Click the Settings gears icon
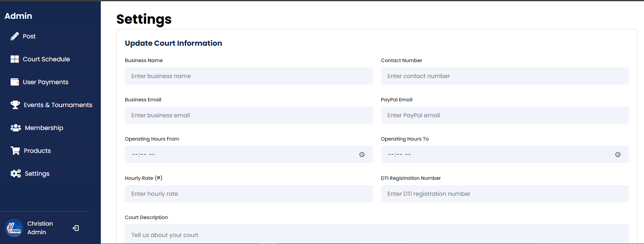 click(x=16, y=174)
